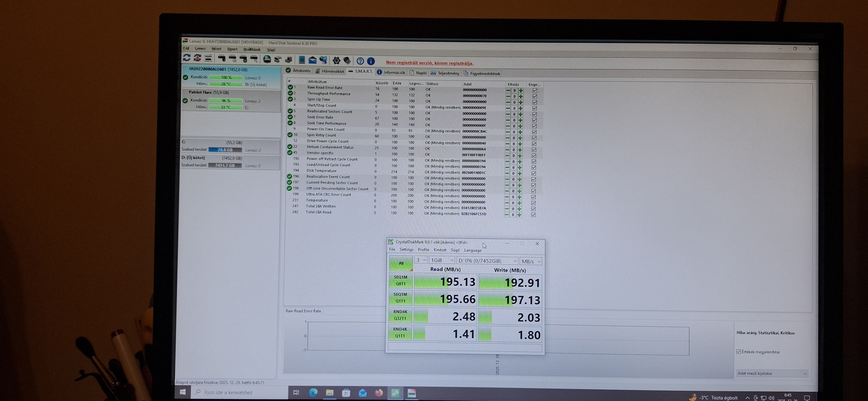Click the first plain disk icon in toolbar

click(x=222, y=58)
